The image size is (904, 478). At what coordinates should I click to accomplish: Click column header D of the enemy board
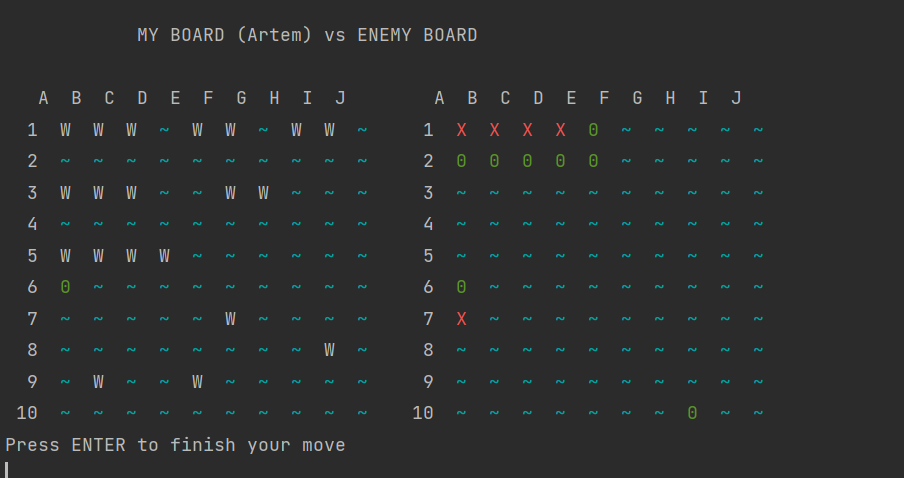[538, 98]
